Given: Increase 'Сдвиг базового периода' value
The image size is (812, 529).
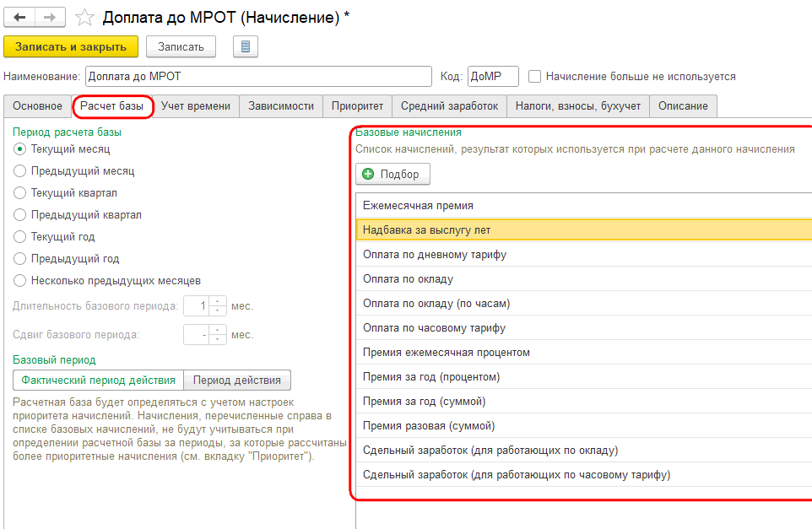Looking at the screenshot, I should click(218, 330).
